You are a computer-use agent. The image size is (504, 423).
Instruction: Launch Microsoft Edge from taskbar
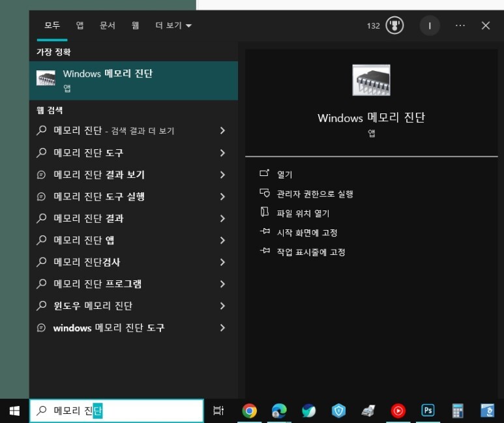279,411
